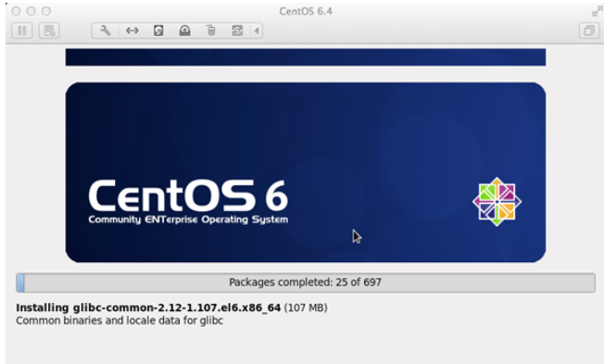
Task: Click the CD/DVD drive icon
Action: pyautogui.click(x=185, y=31)
